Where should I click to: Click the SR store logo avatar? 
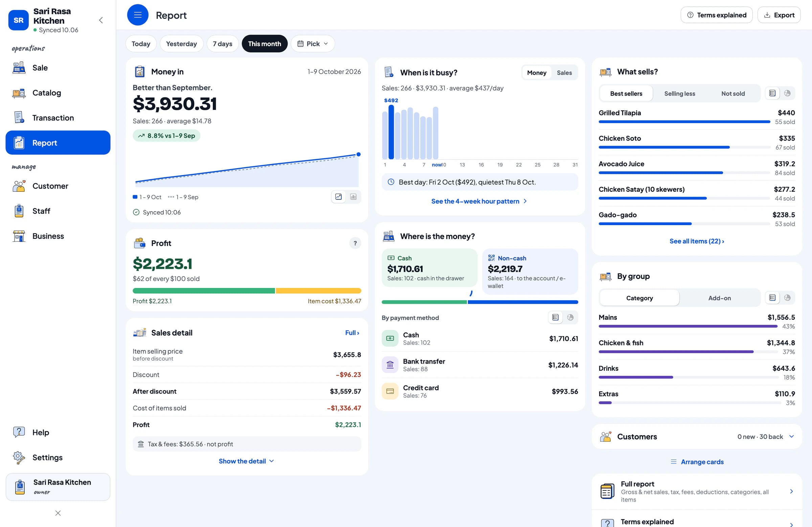point(18,20)
